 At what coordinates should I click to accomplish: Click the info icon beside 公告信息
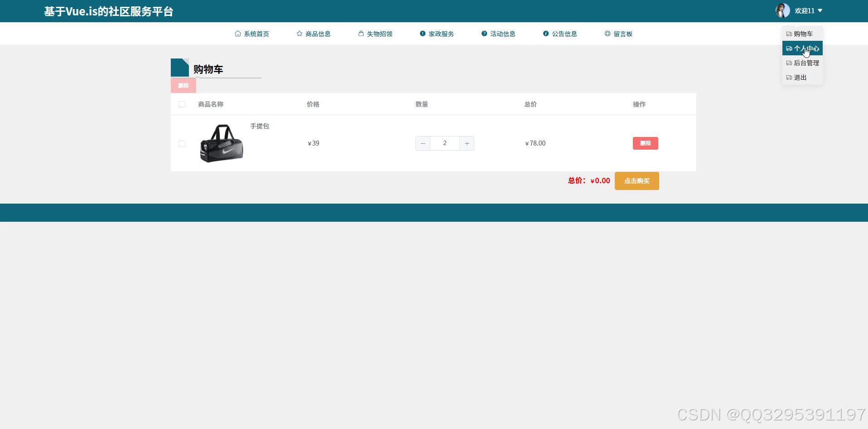[x=546, y=34]
